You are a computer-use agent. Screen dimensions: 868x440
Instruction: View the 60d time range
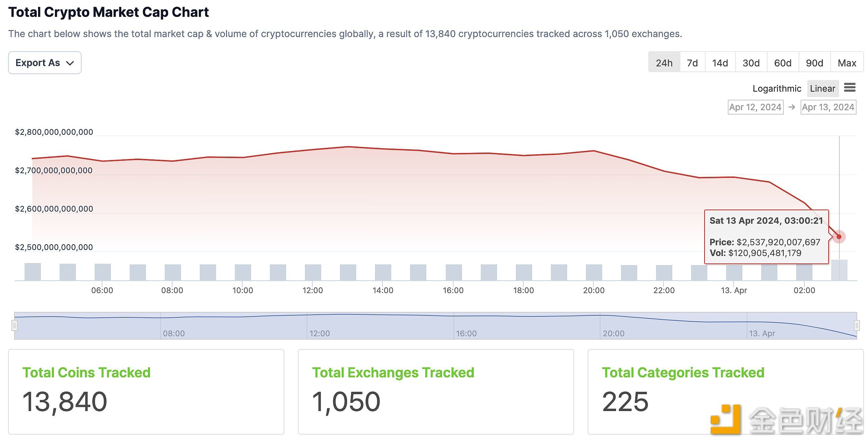tap(782, 63)
